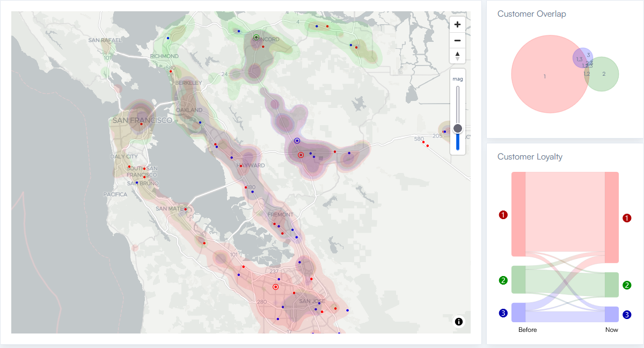Click RICHMOND map label

(164, 56)
